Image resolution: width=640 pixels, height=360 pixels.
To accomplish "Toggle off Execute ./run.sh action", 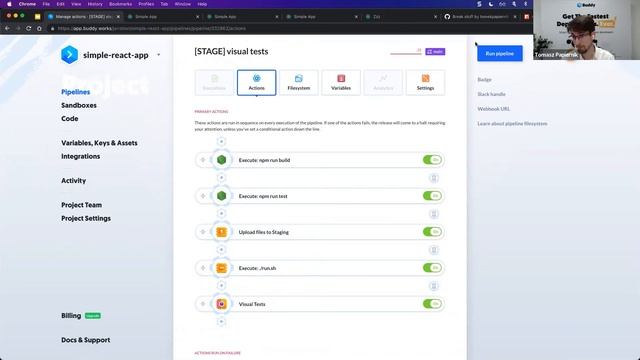I will point(432,268).
